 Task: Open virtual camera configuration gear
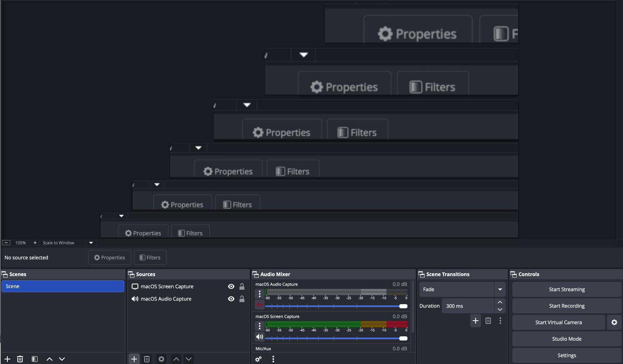614,322
